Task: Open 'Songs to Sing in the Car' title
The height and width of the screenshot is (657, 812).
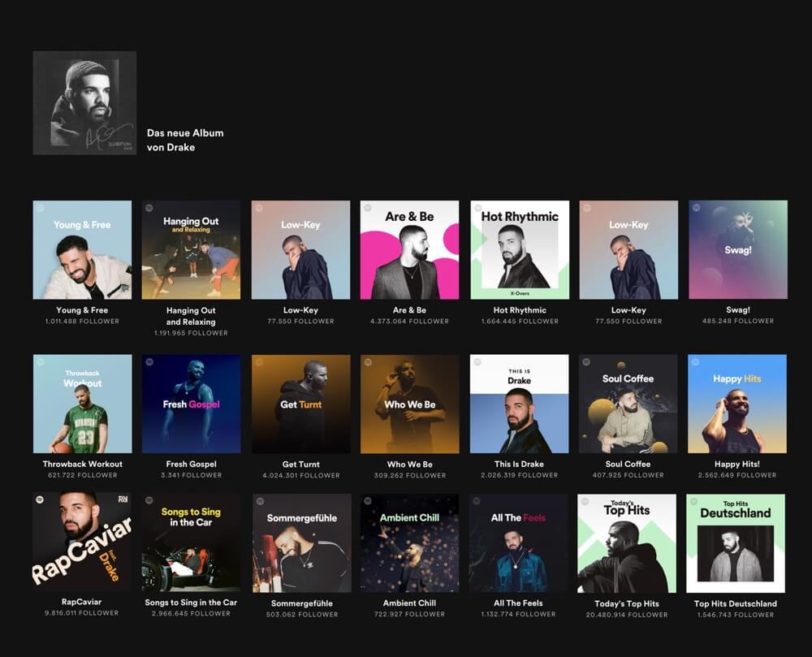Action: coord(191,603)
